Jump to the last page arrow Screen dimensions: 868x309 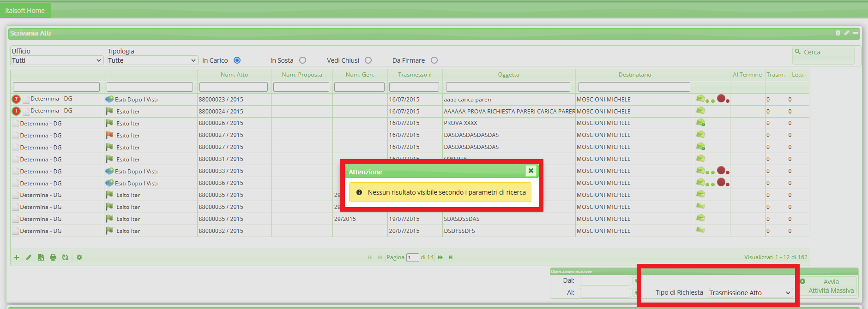click(x=451, y=257)
